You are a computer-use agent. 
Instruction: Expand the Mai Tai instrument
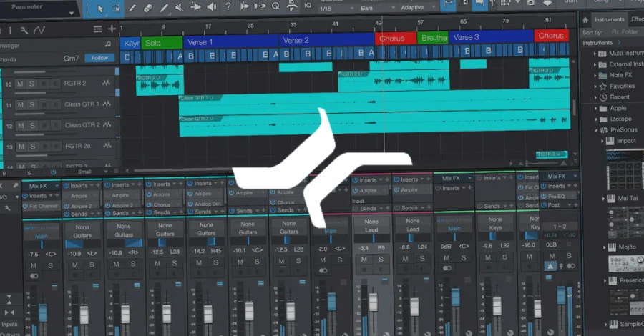[604, 198]
